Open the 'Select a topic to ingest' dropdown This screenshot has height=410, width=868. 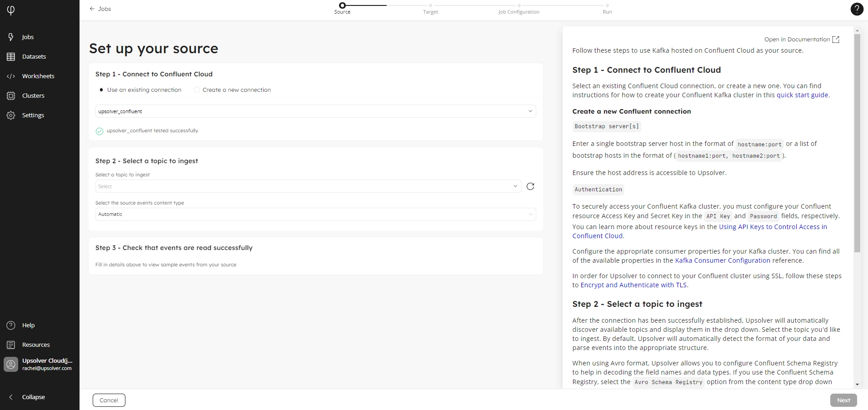pyautogui.click(x=308, y=186)
